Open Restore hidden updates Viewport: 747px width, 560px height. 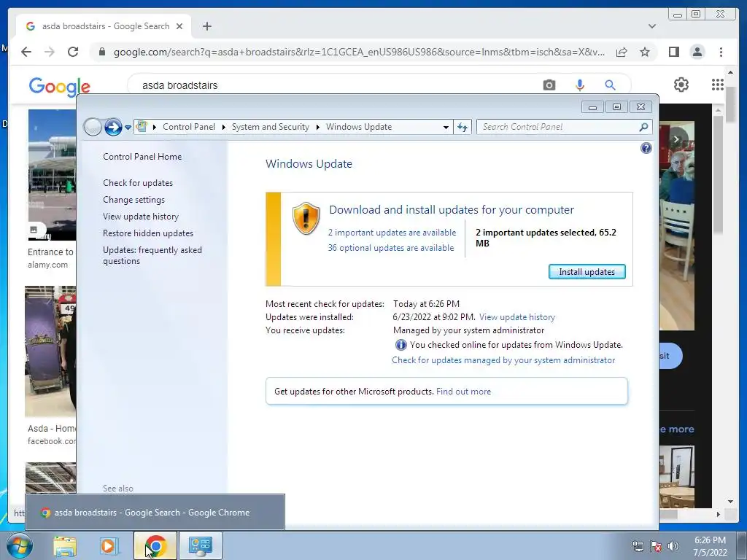click(147, 233)
